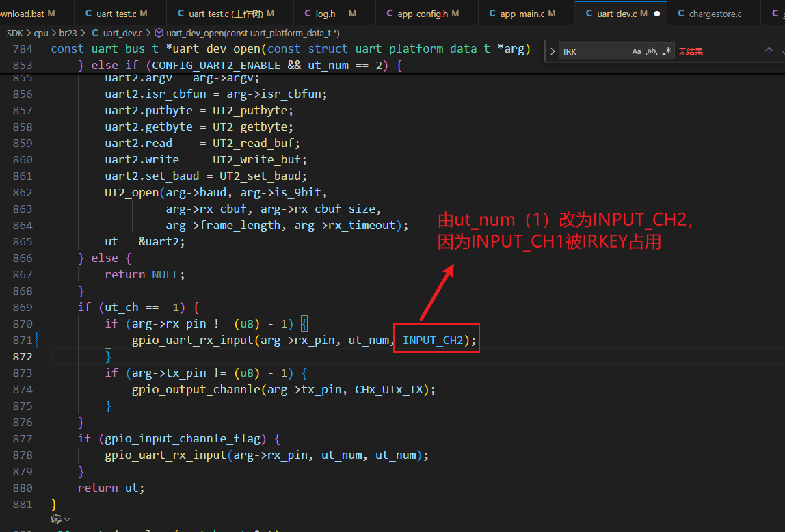Viewport: 785px width, 532px height.
Task: Toggle Match Case (Aa) in find box
Action: pyautogui.click(x=637, y=51)
